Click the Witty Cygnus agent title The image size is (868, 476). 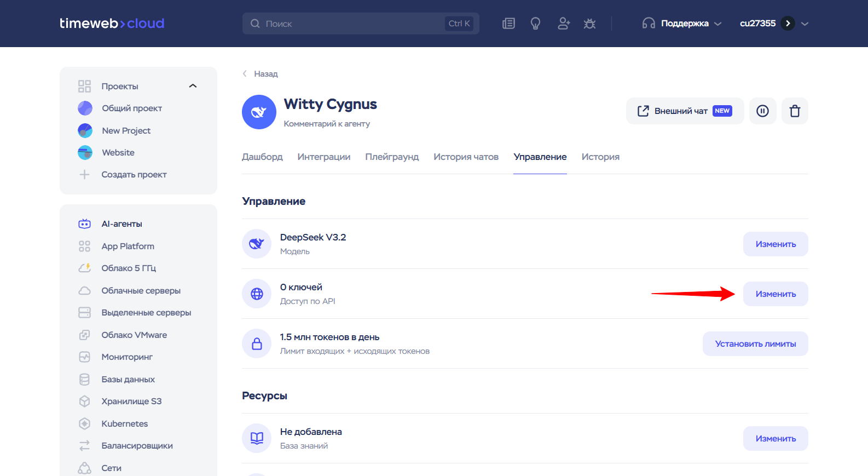(x=331, y=104)
